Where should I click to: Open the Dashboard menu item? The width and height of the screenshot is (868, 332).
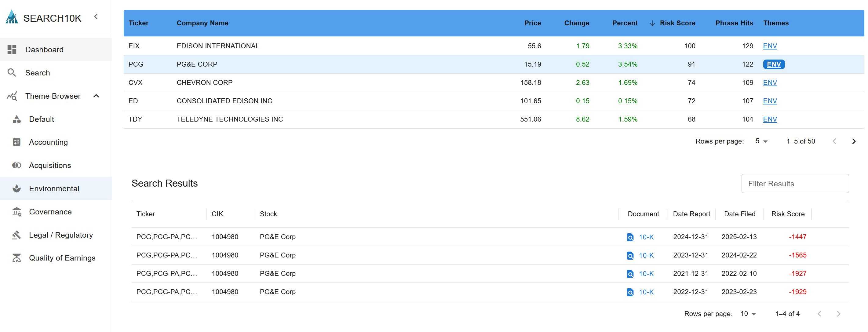[56, 49]
